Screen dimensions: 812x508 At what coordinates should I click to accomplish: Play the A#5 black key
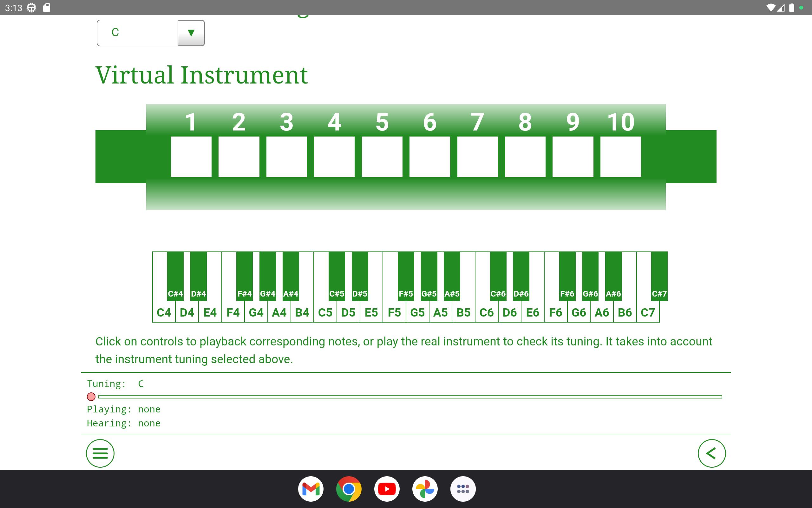click(x=452, y=276)
